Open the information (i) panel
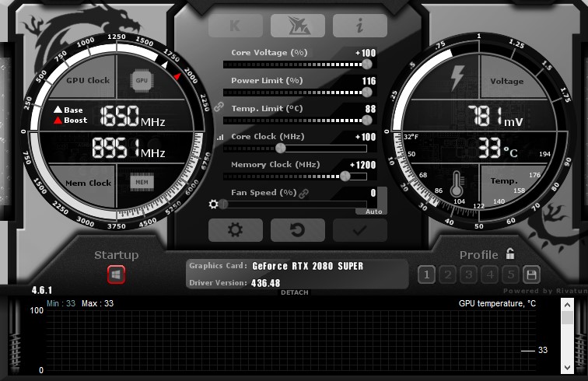The width and height of the screenshot is (588, 381). tap(359, 26)
